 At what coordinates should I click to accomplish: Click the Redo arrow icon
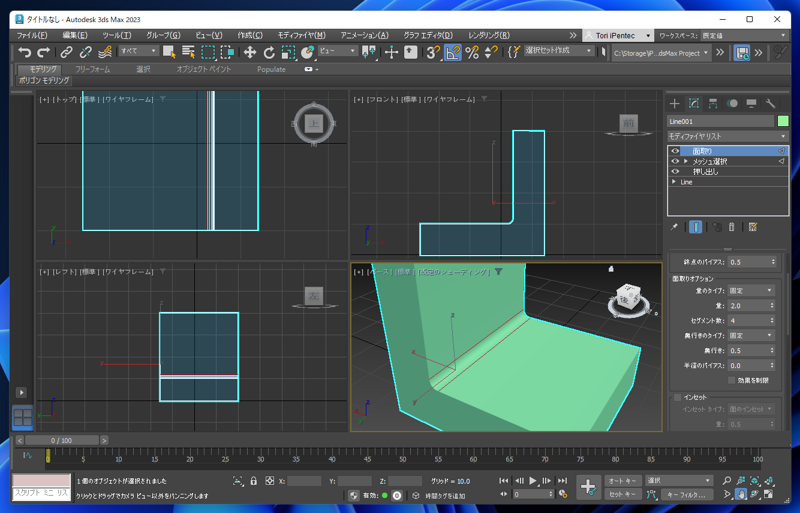point(43,52)
